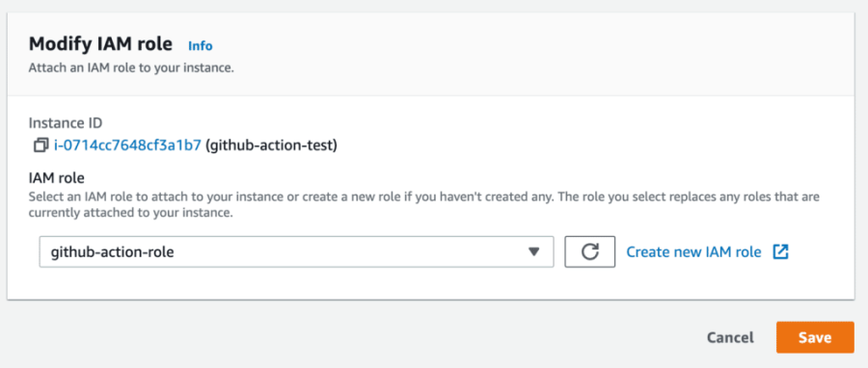The height and width of the screenshot is (368, 868).
Task: Copy the instance ID using the copy icon
Action: point(41,145)
